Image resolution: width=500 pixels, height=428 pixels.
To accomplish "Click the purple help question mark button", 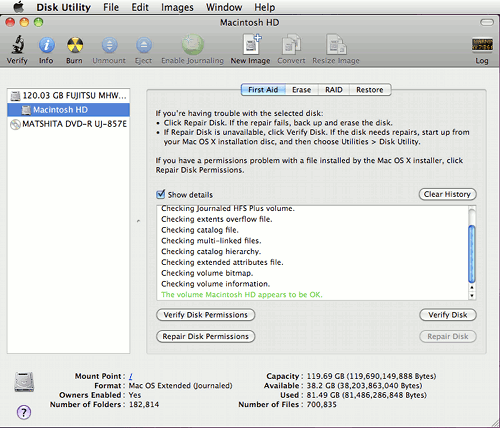I will [x=24, y=412].
